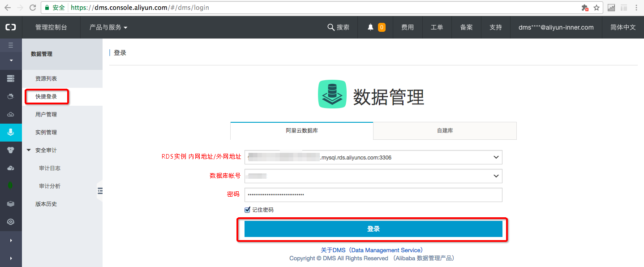
Task: Open 备案 in the top bar
Action: coord(466,27)
